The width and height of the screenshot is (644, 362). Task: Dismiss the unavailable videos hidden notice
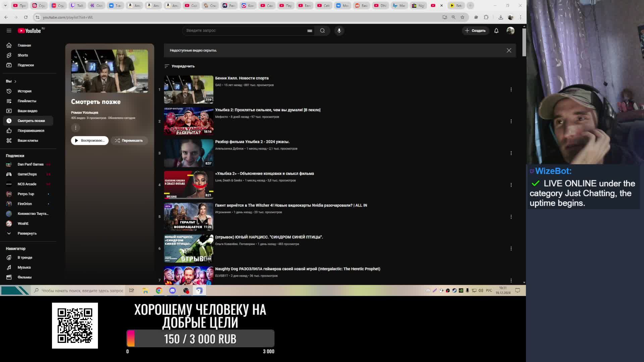pyautogui.click(x=509, y=50)
